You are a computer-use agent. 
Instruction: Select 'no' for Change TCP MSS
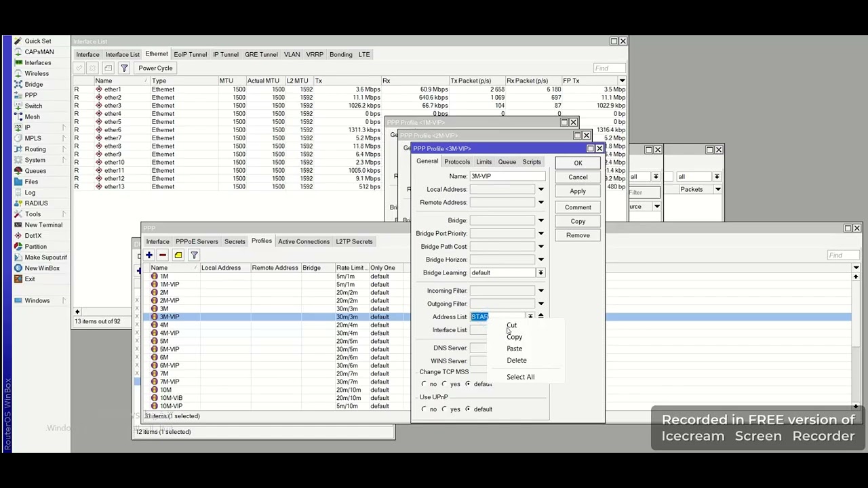(x=425, y=384)
